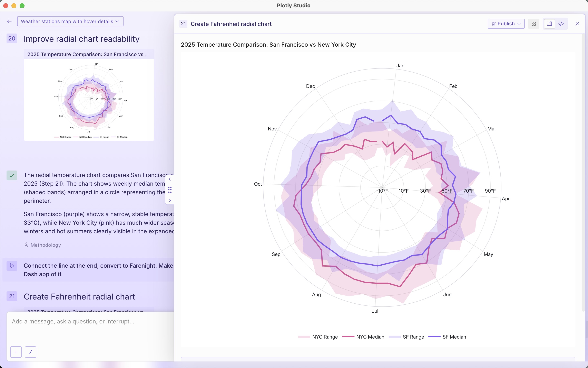Open the step 20 radial chart thumbnail
This screenshot has width=588, height=368.
pyautogui.click(x=89, y=95)
